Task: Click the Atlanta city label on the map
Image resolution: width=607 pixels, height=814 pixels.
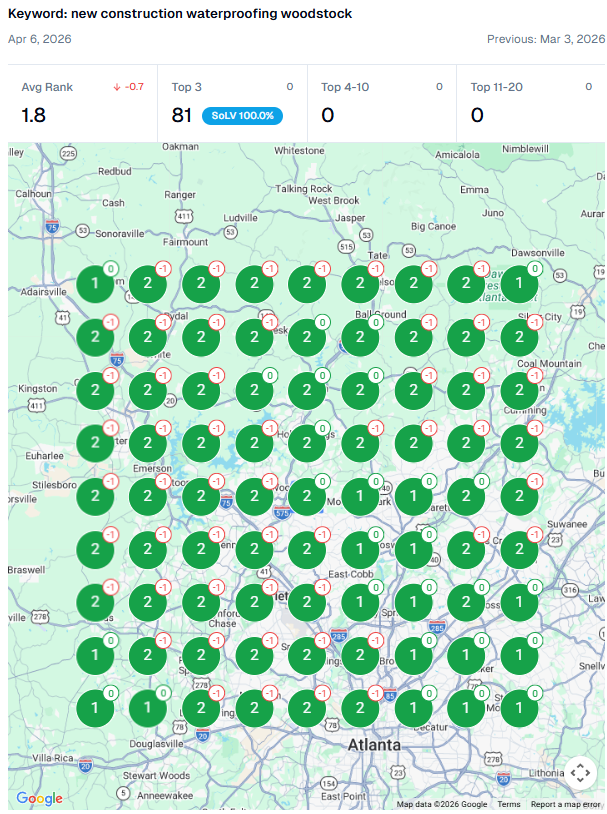Action: tap(374, 745)
